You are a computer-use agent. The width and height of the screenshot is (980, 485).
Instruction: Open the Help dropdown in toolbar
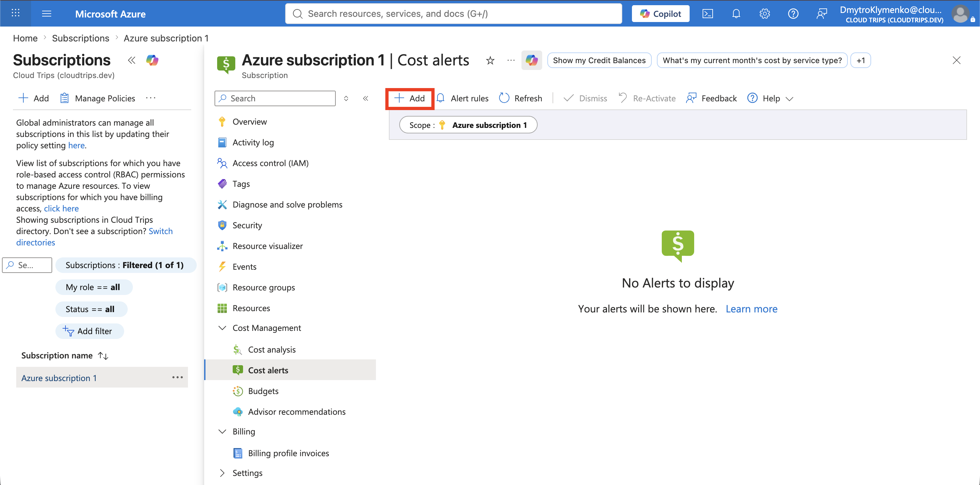click(770, 98)
